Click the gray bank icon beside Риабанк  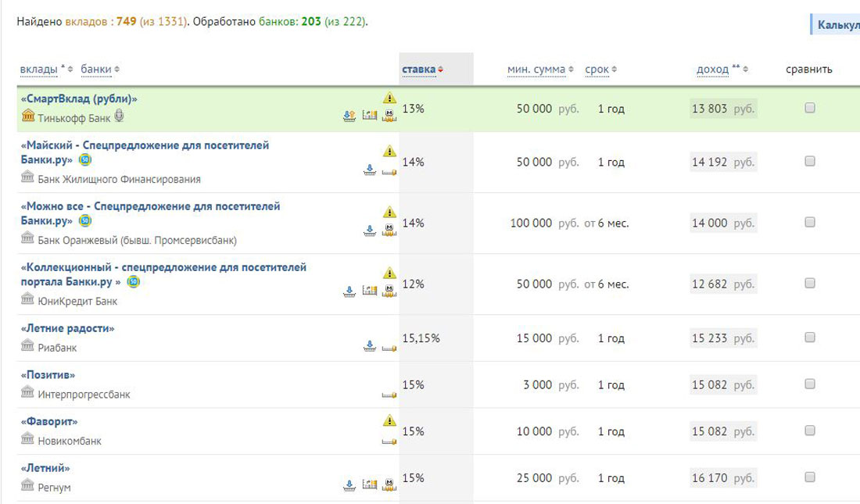point(27,345)
